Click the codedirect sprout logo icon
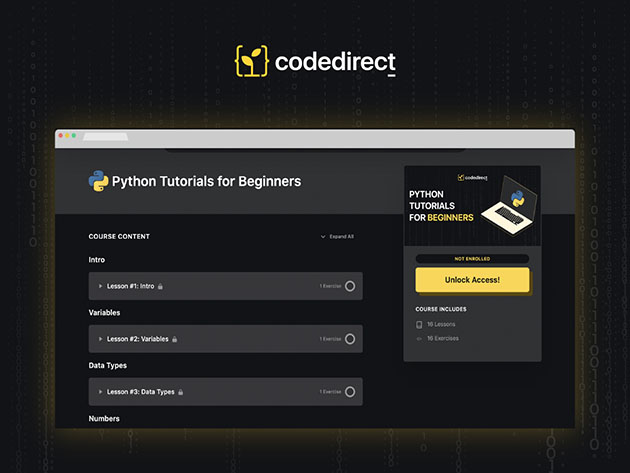 (x=252, y=61)
